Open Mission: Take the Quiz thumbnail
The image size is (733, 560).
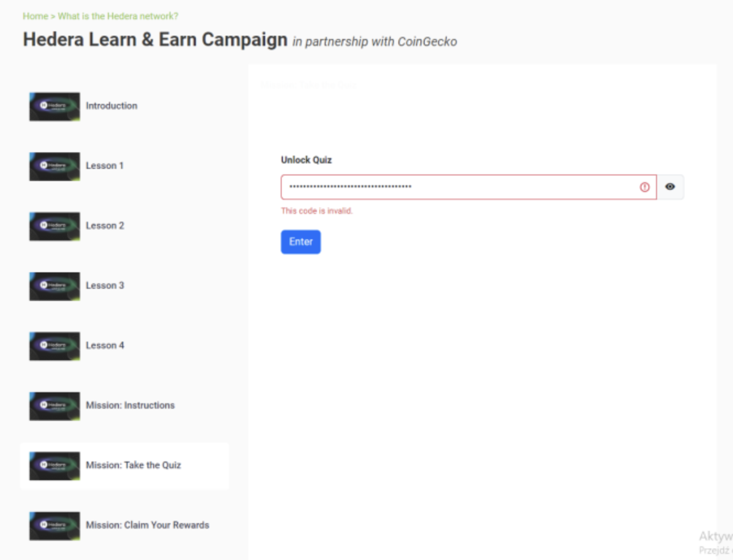point(54,466)
